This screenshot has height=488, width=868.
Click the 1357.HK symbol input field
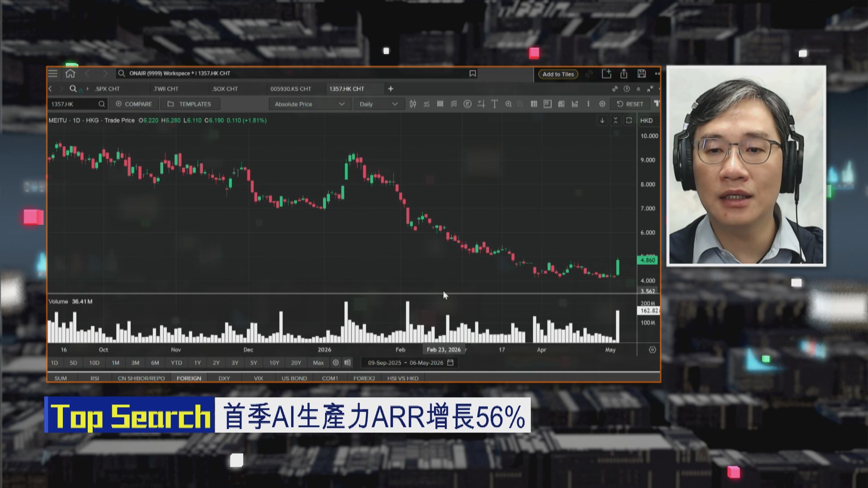pyautogui.click(x=78, y=104)
